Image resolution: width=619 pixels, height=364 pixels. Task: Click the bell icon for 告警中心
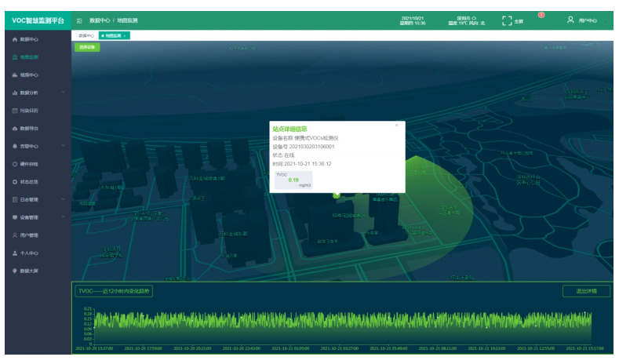(x=15, y=146)
